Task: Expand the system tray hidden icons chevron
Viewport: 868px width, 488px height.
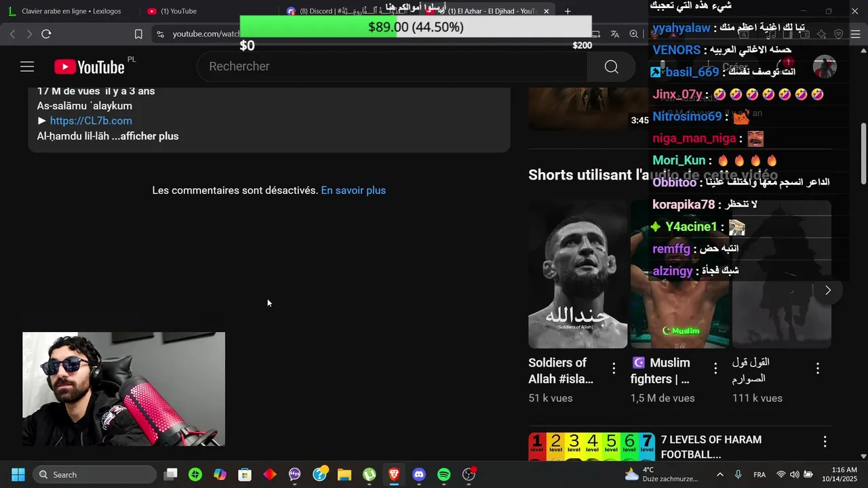Action: tap(719, 474)
